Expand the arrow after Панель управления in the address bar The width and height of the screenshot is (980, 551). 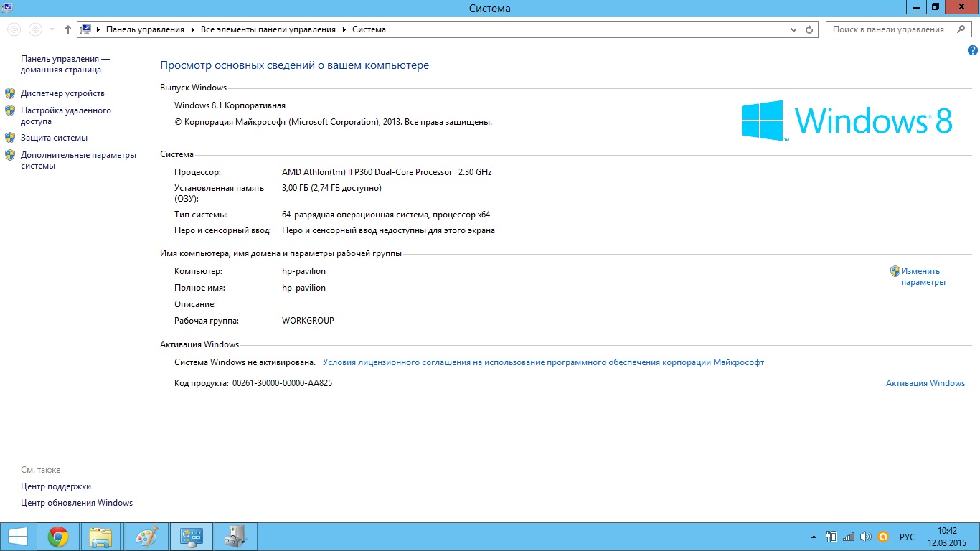pos(193,30)
